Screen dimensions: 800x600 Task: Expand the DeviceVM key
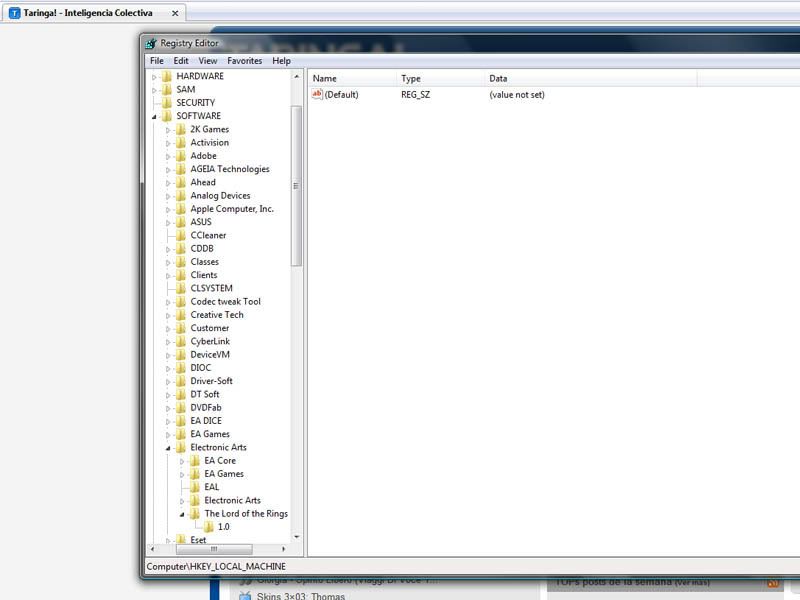coord(168,356)
